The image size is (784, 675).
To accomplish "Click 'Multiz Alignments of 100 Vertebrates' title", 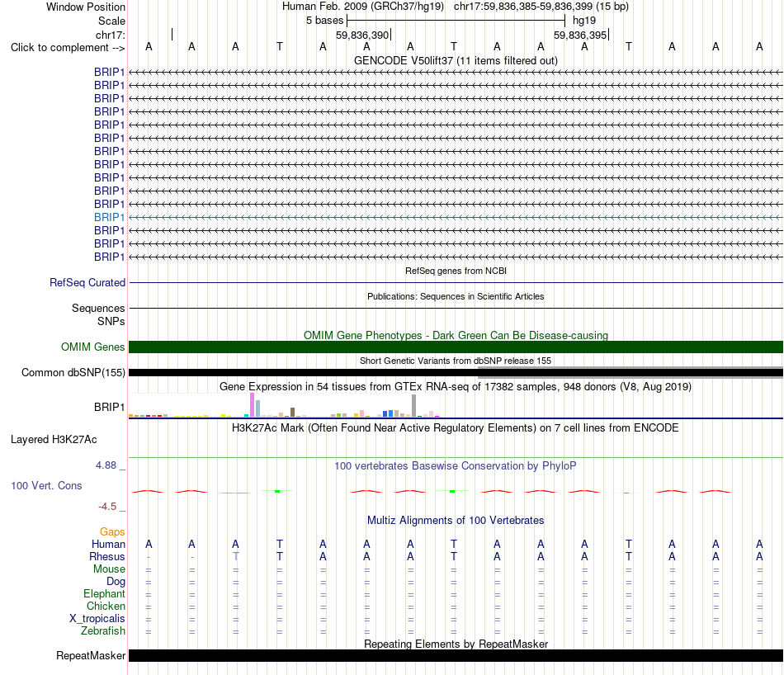I will 456,521.
